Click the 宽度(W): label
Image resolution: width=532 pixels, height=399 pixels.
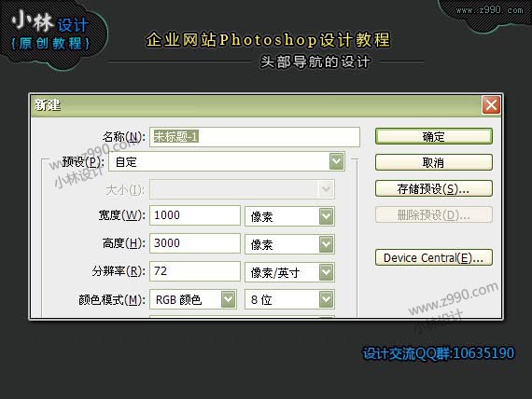(122, 215)
